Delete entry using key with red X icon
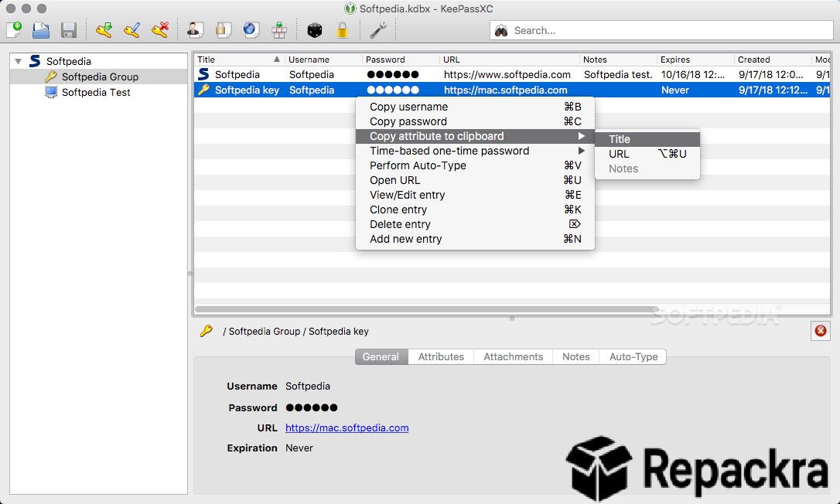The height and width of the screenshot is (504, 840). pyautogui.click(x=159, y=30)
